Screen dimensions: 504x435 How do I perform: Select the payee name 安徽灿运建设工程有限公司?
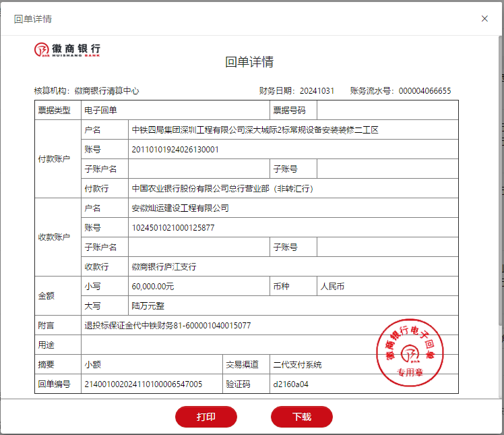coord(180,208)
